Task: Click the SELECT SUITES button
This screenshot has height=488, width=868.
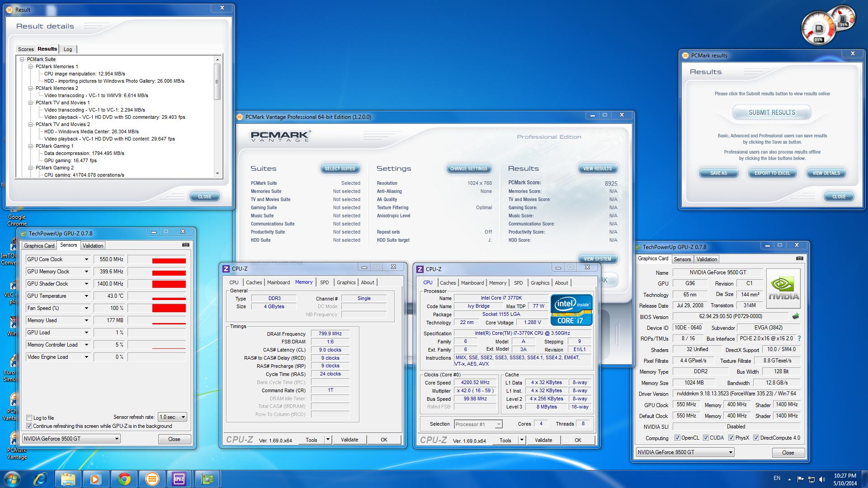Action: point(340,169)
